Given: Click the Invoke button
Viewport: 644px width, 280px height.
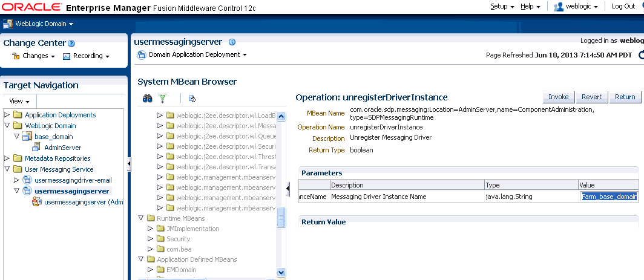Looking at the screenshot, I should click(x=558, y=97).
